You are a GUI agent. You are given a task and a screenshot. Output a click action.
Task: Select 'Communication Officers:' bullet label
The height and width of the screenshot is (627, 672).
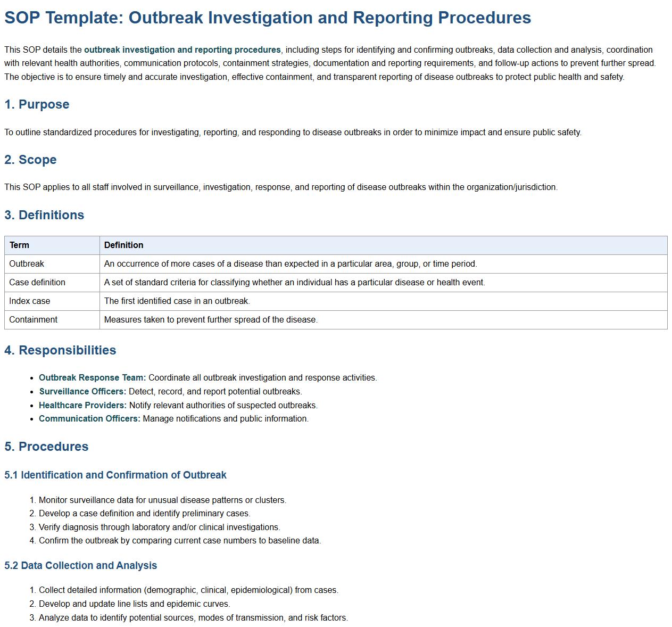tap(89, 418)
